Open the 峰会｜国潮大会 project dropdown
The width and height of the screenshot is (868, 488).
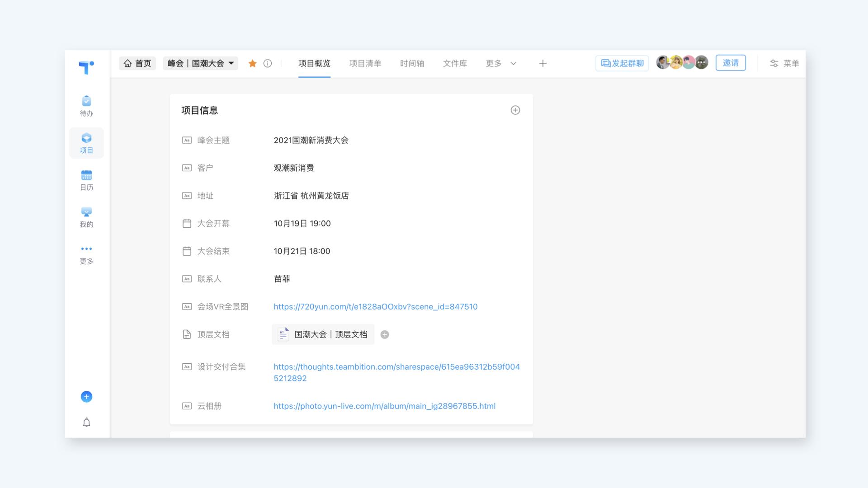[200, 63]
